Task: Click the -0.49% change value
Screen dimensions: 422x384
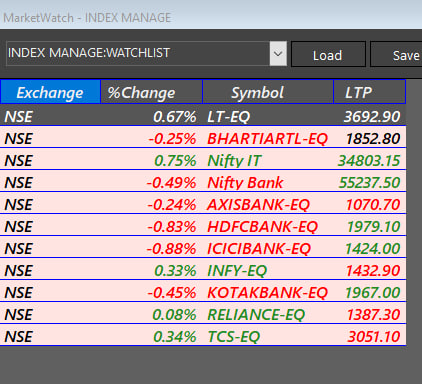Action: (x=171, y=183)
